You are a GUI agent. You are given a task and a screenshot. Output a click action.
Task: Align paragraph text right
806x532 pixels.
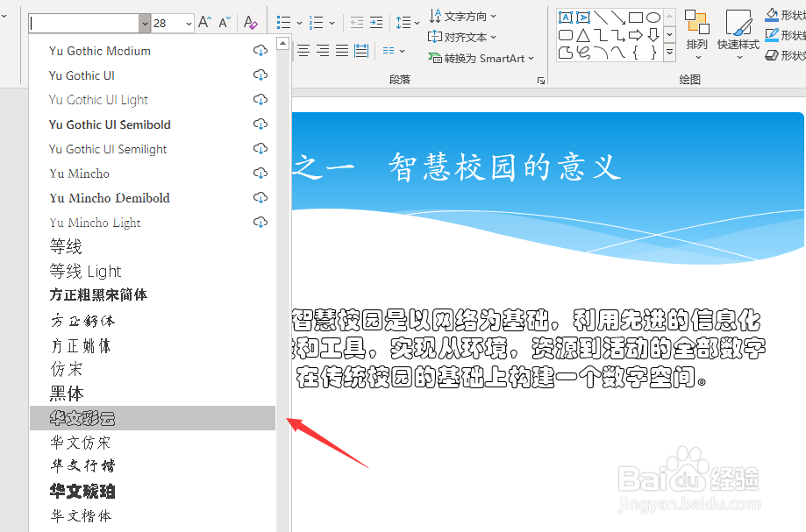pos(323,50)
